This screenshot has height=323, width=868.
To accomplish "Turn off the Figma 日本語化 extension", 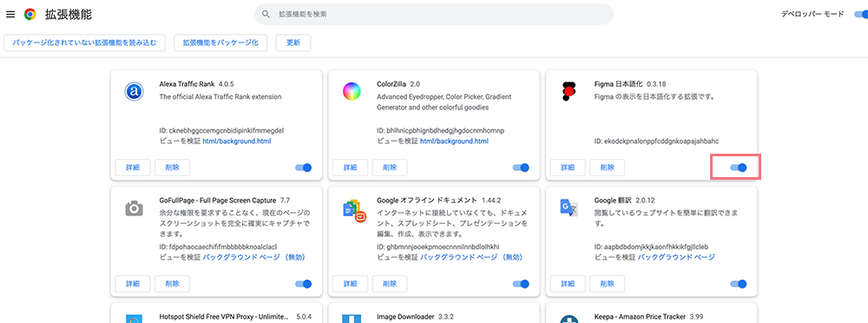I will click(739, 168).
